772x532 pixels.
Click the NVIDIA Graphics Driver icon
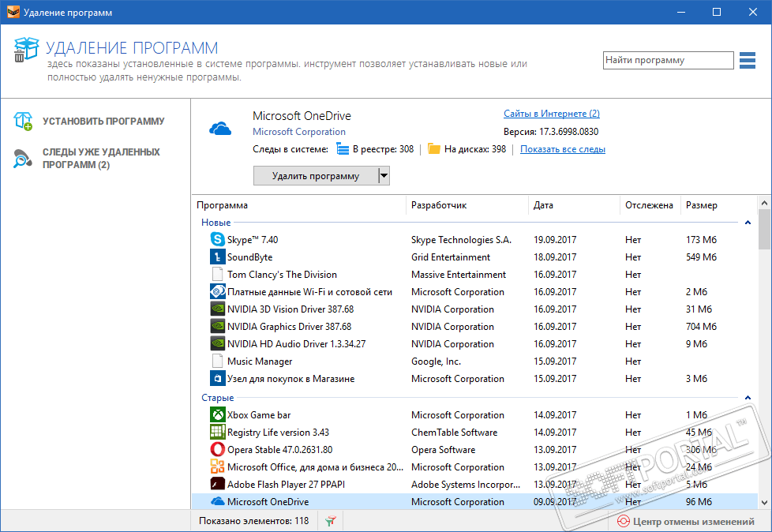218,326
